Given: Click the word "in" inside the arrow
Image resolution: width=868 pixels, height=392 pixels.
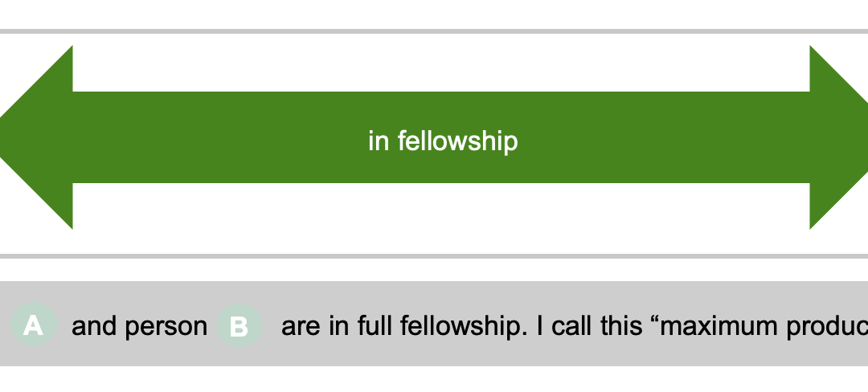Looking at the screenshot, I should click(x=379, y=141).
